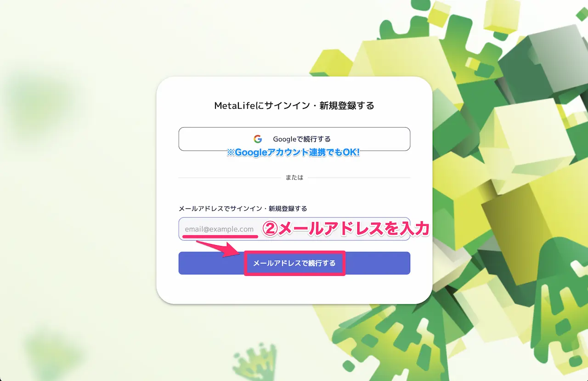Viewport: 588px width, 381px height.
Task: Click the Google "G" logo icon
Action: coord(258,139)
